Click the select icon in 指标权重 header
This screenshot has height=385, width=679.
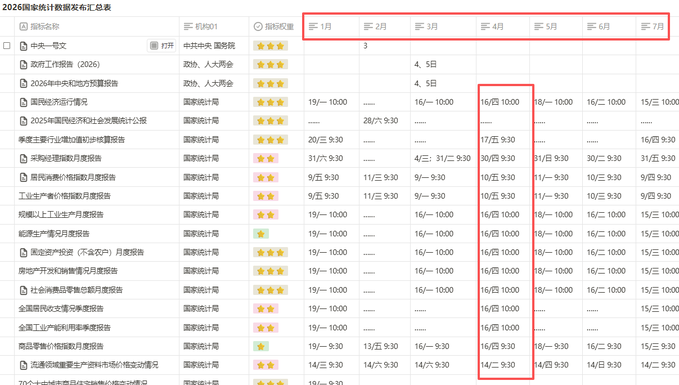(x=258, y=26)
